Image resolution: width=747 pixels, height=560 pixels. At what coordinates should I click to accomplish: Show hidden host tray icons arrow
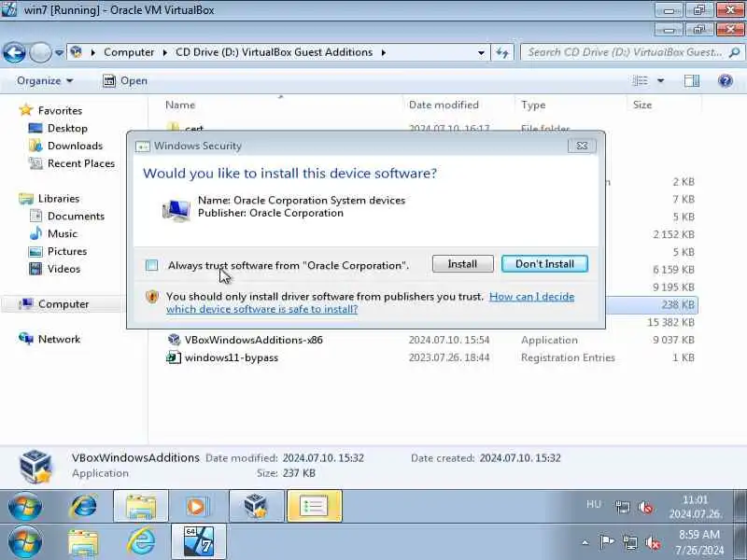pyautogui.click(x=585, y=542)
